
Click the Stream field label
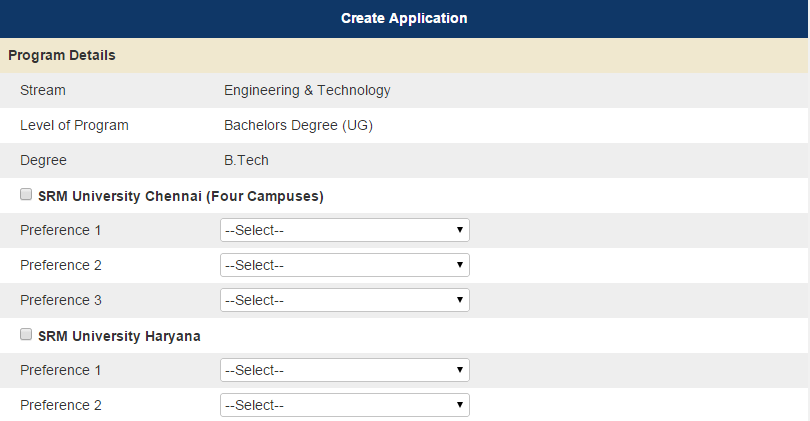43,90
